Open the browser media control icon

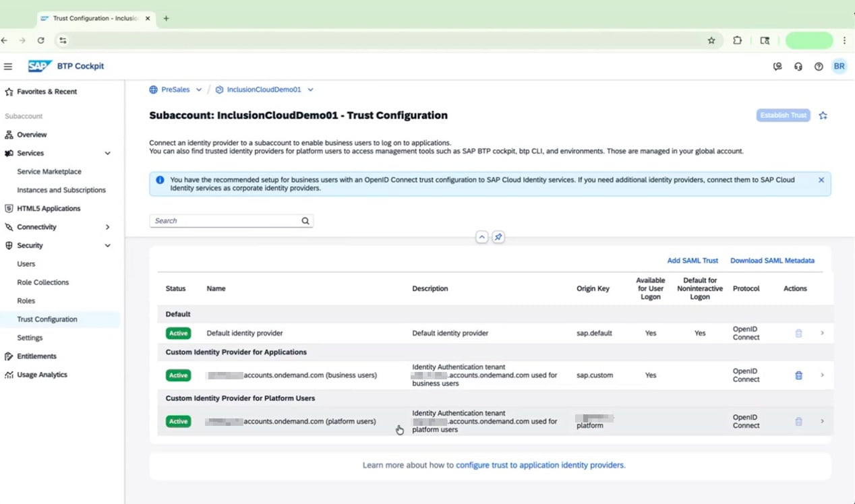(765, 40)
